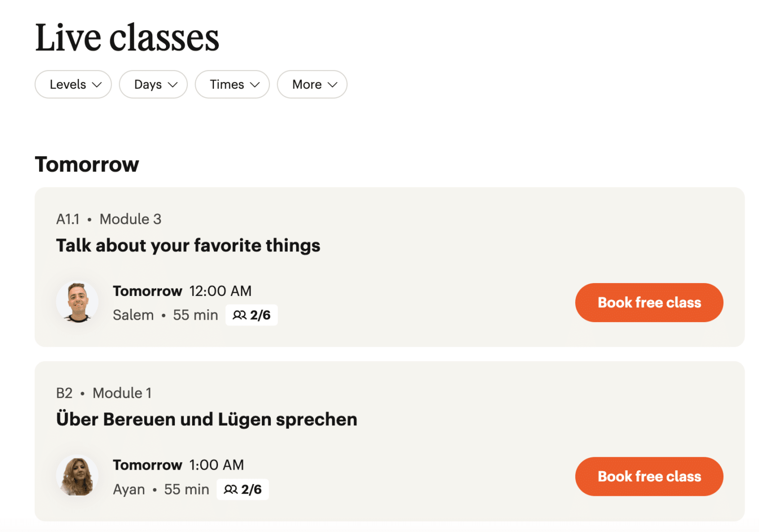
Task: Click the 2/6 attendee badge on the B2 class
Action: 243,489
